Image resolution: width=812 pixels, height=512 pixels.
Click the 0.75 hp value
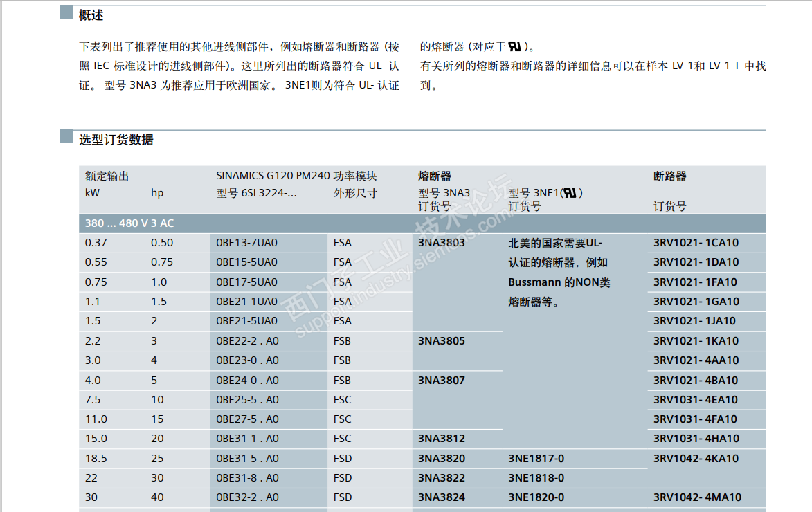click(162, 262)
